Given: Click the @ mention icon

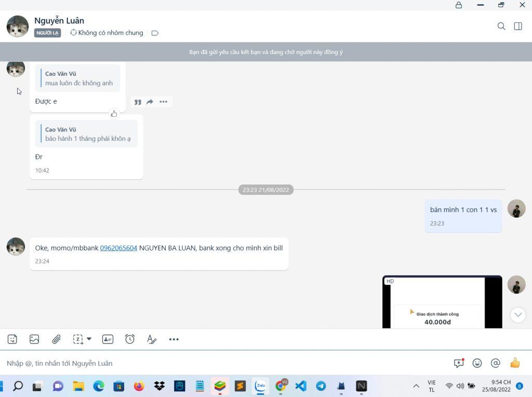Looking at the screenshot, I should (496, 363).
